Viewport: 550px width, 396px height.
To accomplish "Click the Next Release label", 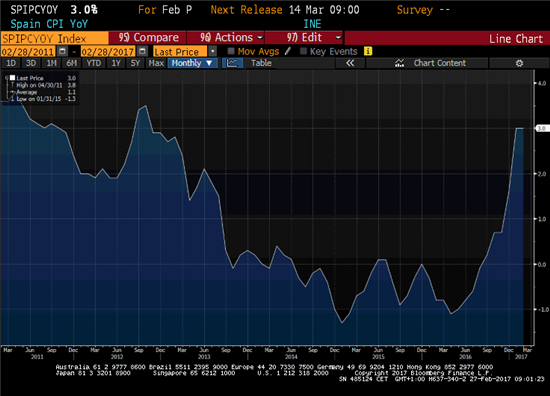I will click(246, 10).
